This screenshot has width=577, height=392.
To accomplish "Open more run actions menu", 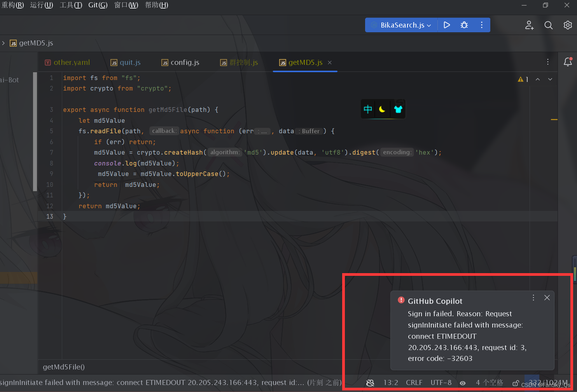I will point(482,25).
